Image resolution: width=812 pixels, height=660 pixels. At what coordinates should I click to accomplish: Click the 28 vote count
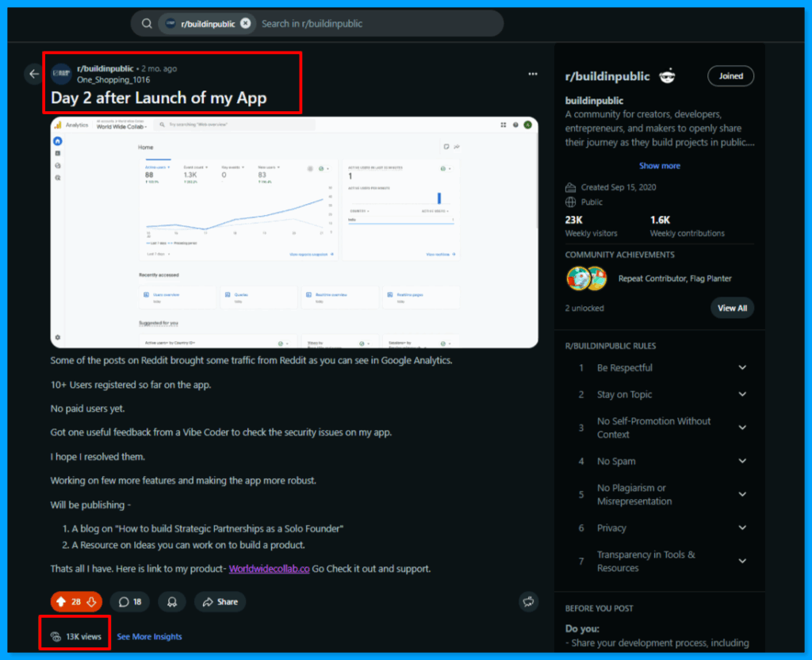tap(76, 602)
